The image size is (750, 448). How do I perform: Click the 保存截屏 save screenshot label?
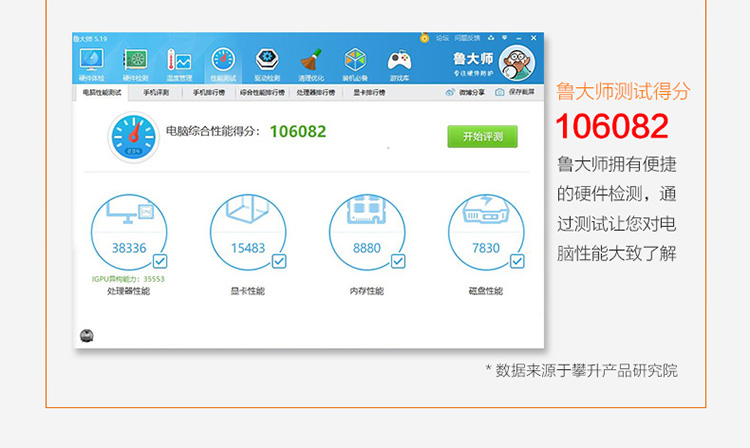[522, 92]
